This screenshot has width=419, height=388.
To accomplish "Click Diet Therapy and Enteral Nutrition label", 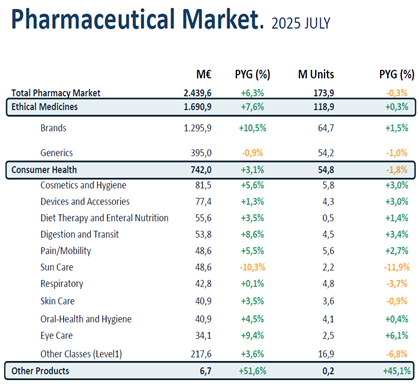I will (104, 218).
